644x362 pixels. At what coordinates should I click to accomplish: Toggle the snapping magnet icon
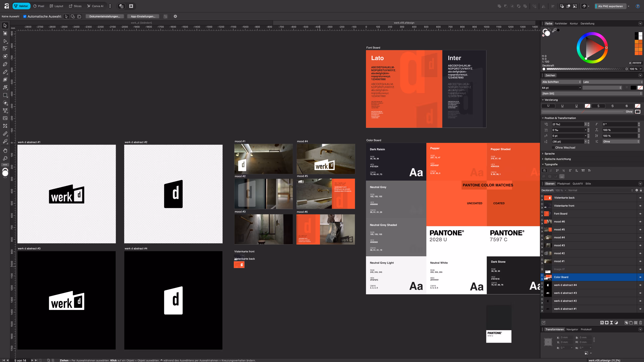(x=584, y=6)
